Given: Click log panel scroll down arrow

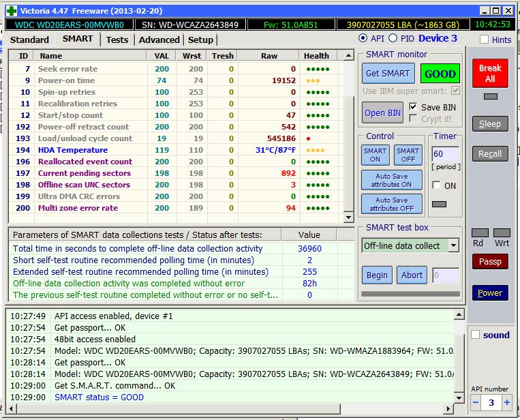Looking at the screenshot, I should click(x=459, y=397).
